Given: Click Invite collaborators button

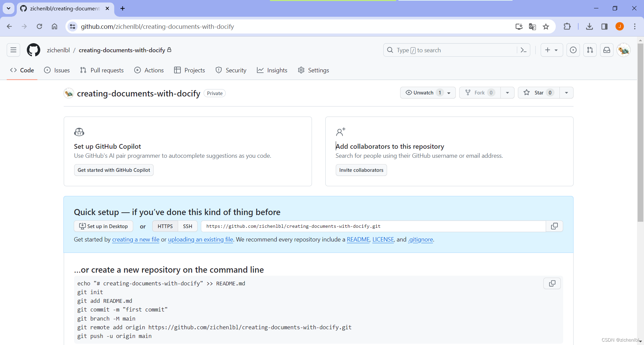Looking at the screenshot, I should 361,170.
